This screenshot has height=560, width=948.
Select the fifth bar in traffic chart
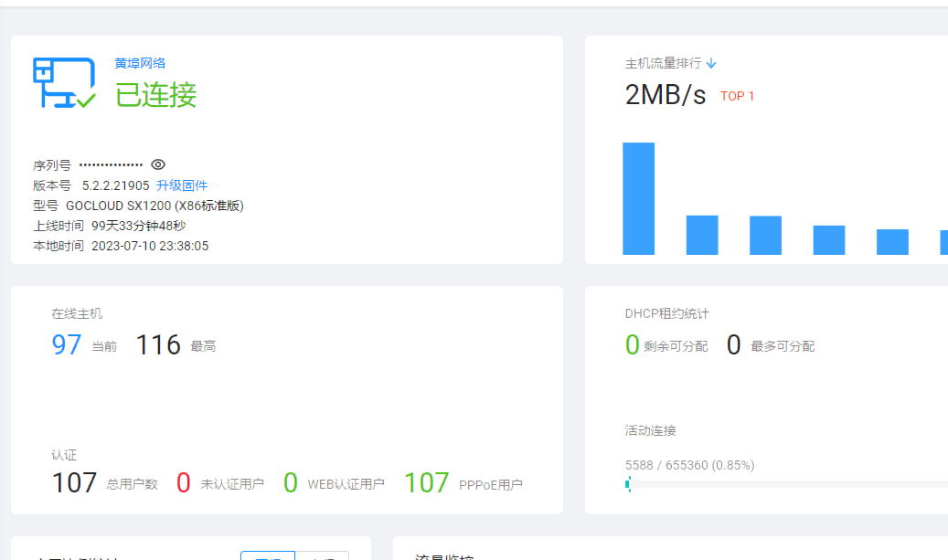[x=892, y=241]
